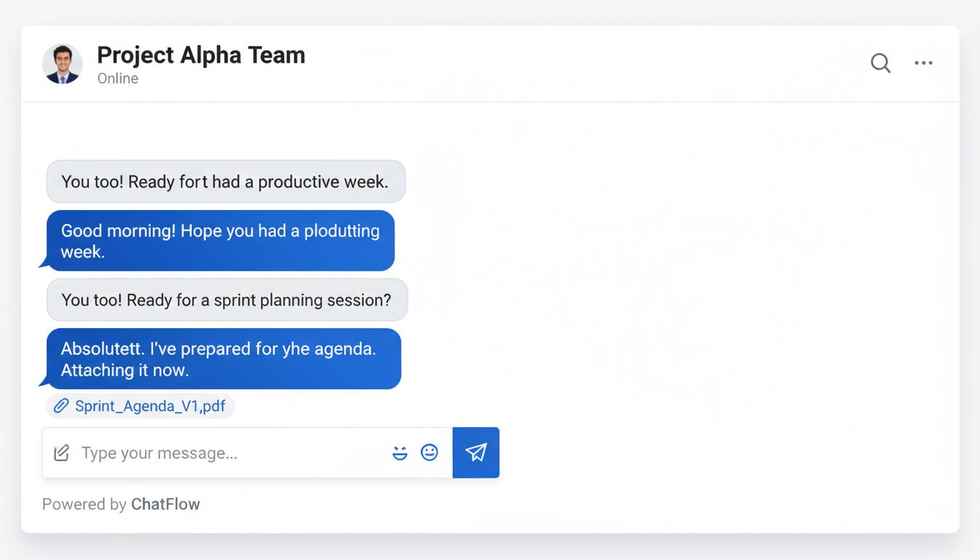
Task: Click the Online status text
Action: 117,79
